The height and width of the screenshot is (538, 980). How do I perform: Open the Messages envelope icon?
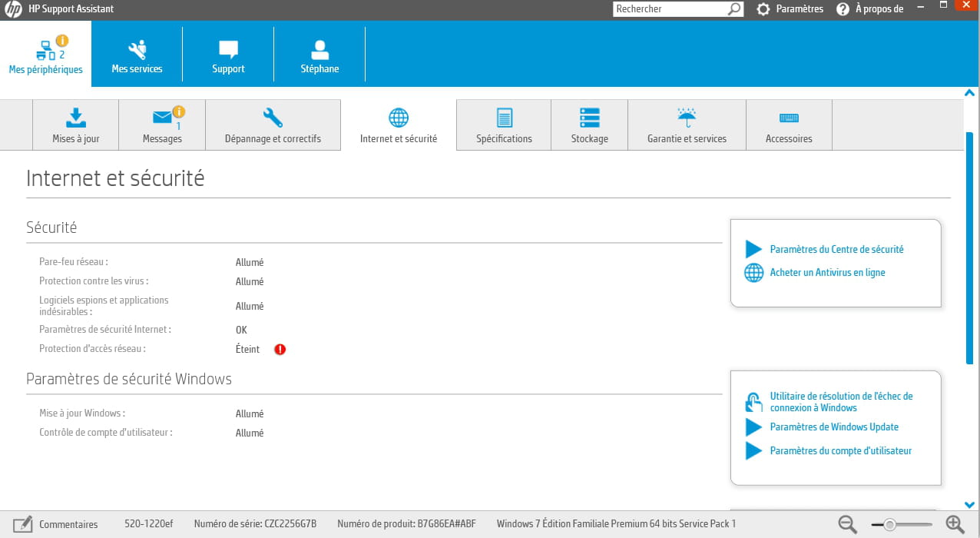(x=162, y=118)
